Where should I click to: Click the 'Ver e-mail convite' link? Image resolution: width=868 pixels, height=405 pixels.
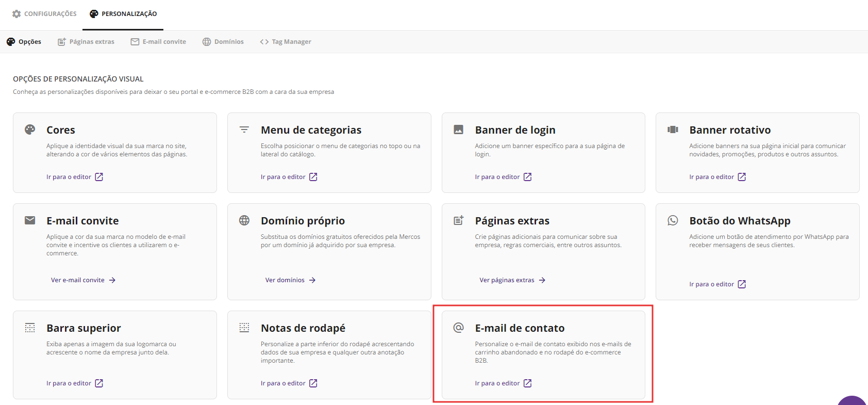point(84,280)
